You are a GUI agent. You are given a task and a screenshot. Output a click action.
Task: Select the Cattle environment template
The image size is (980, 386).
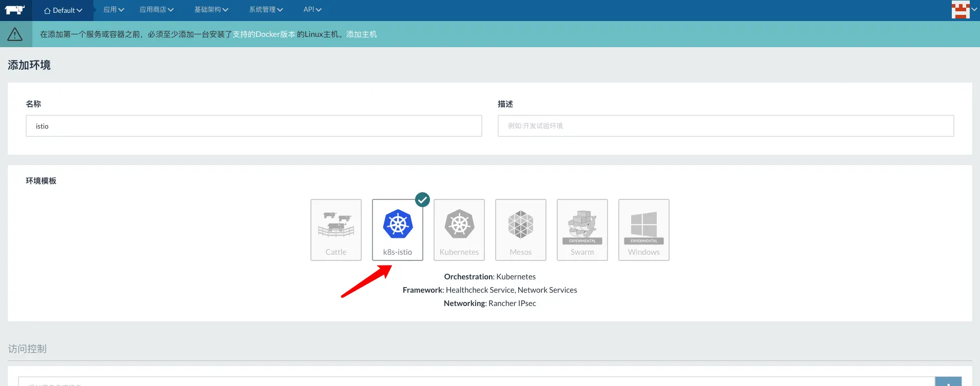336,230
